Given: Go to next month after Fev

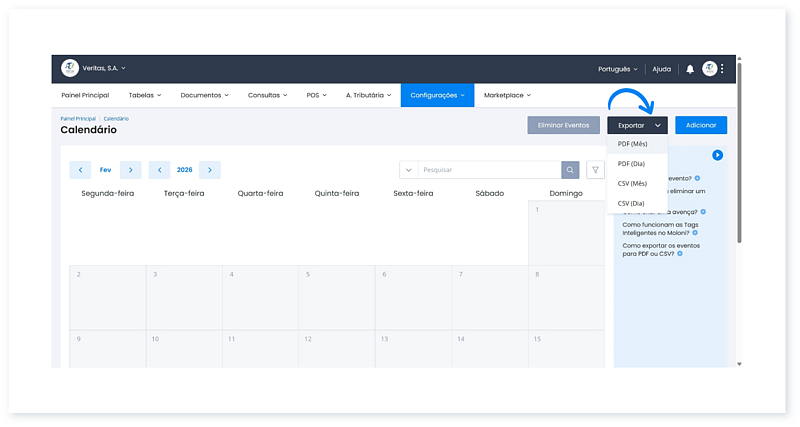Looking at the screenshot, I should (x=131, y=170).
